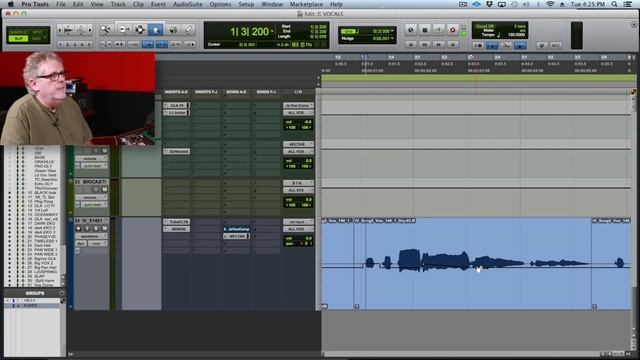Recall zoom preset 1
This screenshot has height=360, width=640.
click(61, 44)
